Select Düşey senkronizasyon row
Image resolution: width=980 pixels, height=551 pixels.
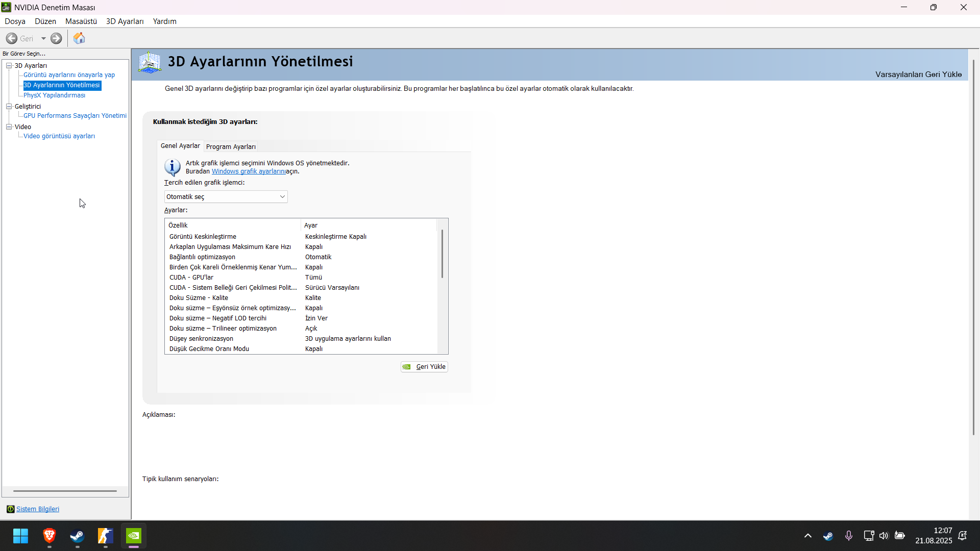(x=302, y=339)
